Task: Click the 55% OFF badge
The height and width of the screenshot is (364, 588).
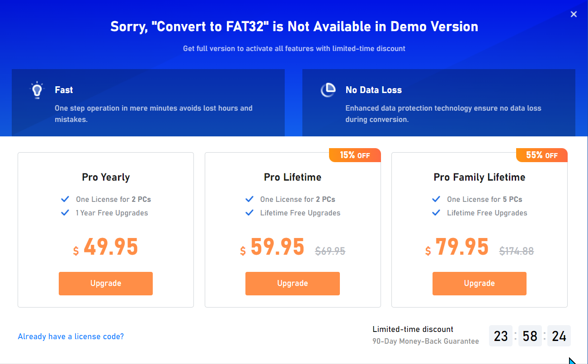Action: point(542,155)
